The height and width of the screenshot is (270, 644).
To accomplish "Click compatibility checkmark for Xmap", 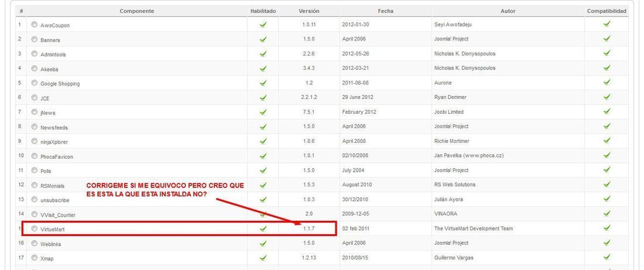I will coord(607,257).
